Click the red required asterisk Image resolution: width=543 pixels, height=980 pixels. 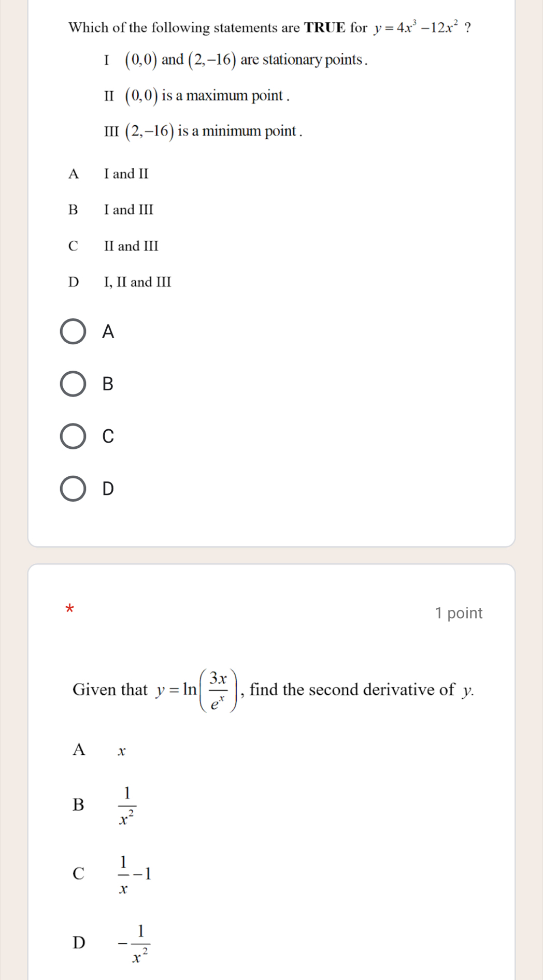[x=70, y=608]
